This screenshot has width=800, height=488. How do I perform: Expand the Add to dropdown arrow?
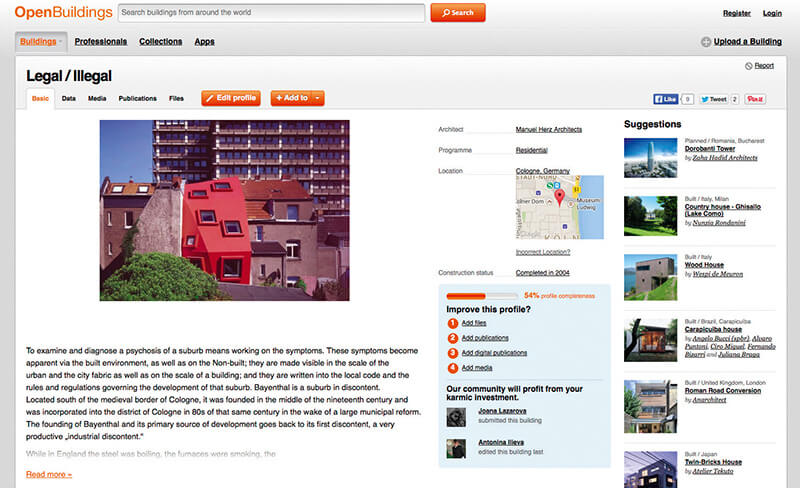tap(317, 98)
